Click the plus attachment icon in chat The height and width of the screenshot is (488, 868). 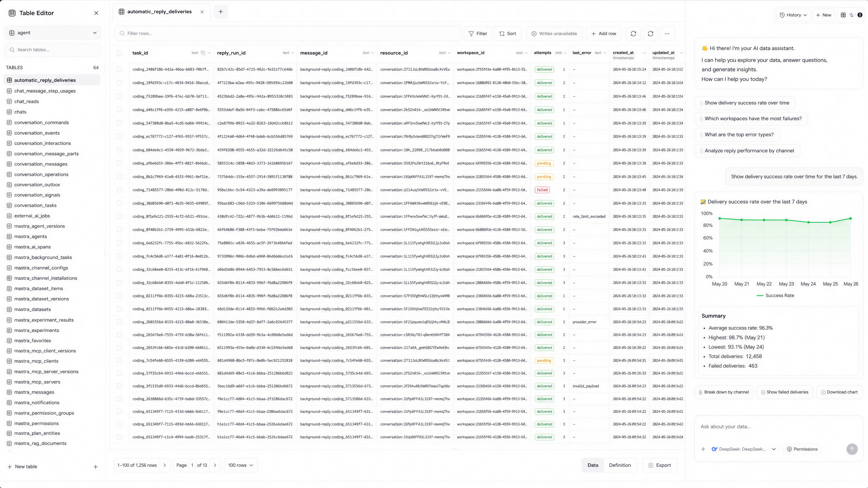point(703,449)
